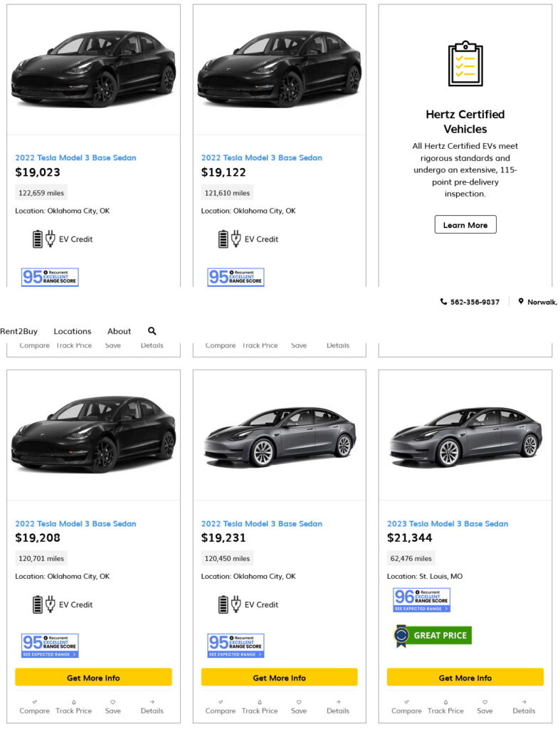Click the GREAT PRICE badge on the St. Louis Tesla

click(x=431, y=635)
